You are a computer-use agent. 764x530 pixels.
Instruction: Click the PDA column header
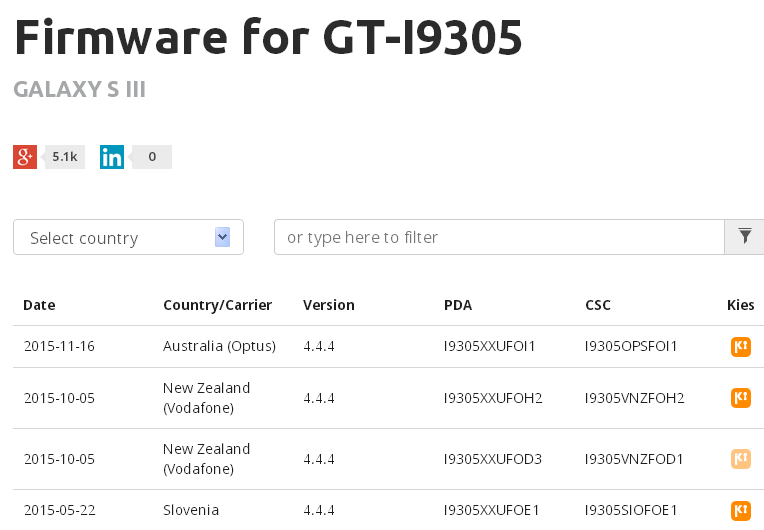pyautogui.click(x=458, y=305)
